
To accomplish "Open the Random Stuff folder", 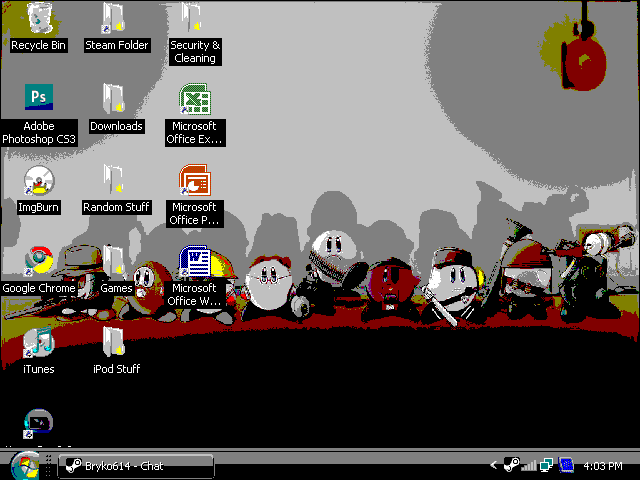I will (x=115, y=180).
